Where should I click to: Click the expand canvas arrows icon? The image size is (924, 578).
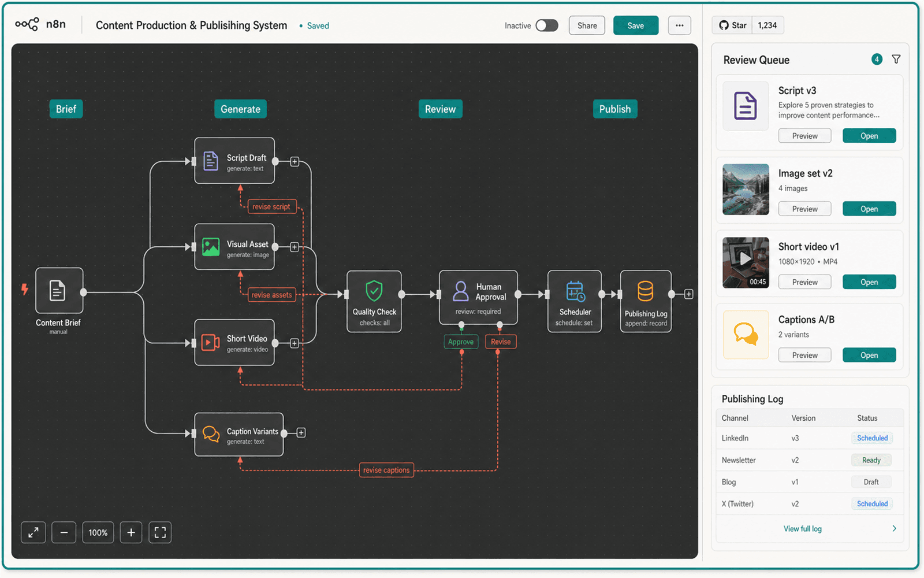pos(33,532)
